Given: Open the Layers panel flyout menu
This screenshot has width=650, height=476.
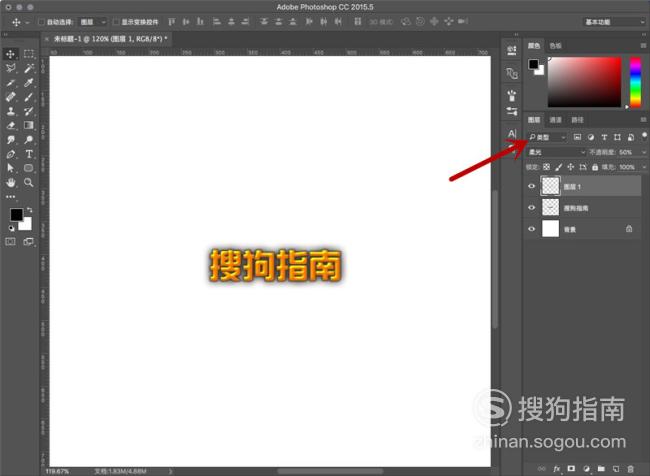Looking at the screenshot, I should 643,119.
